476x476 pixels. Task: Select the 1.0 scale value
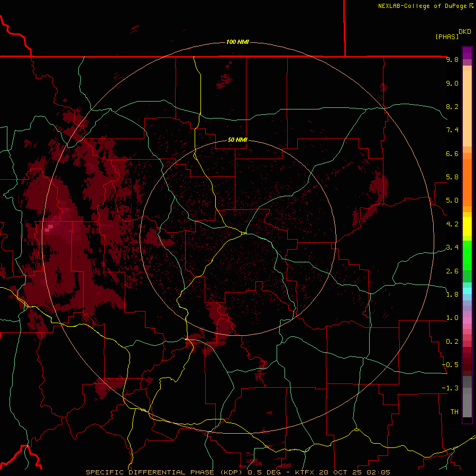click(452, 318)
